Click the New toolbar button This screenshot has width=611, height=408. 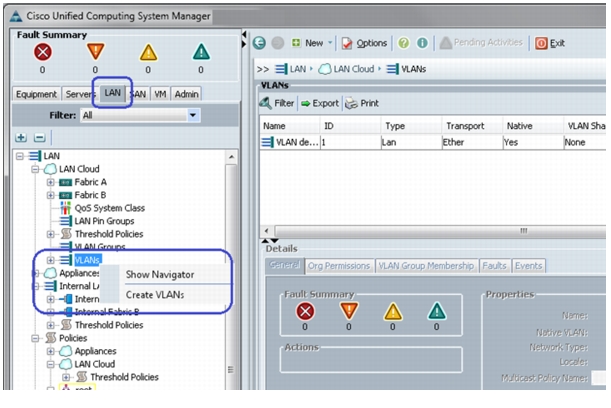308,43
